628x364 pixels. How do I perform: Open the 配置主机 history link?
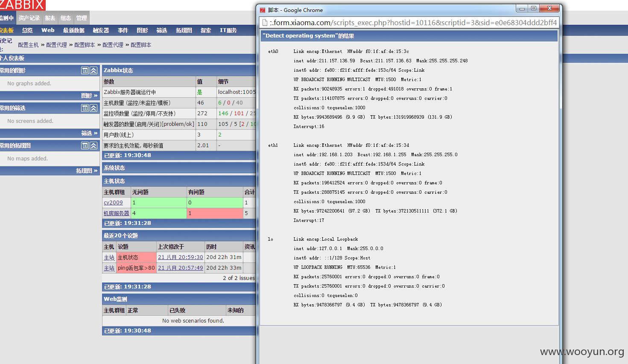28,45
